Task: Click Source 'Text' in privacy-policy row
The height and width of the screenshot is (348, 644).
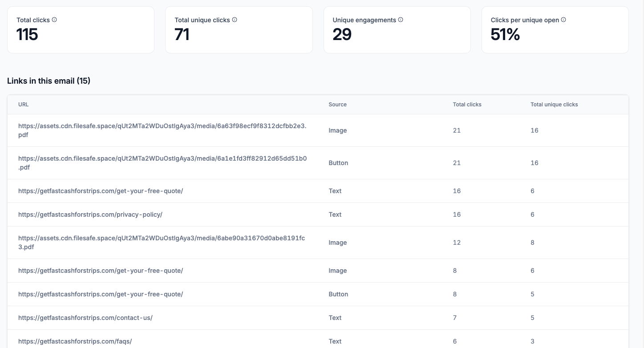Action: tap(335, 214)
